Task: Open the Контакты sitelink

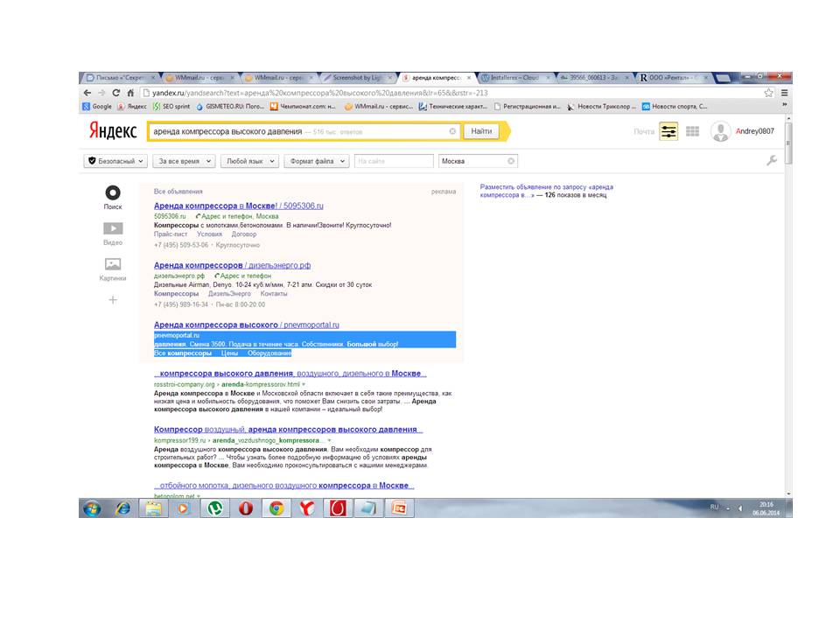Action: [274, 294]
